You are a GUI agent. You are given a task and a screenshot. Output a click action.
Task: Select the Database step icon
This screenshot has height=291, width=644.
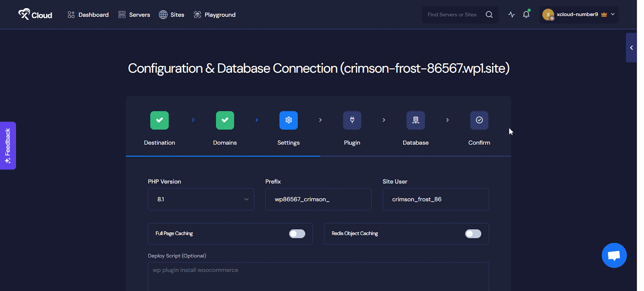(415, 120)
